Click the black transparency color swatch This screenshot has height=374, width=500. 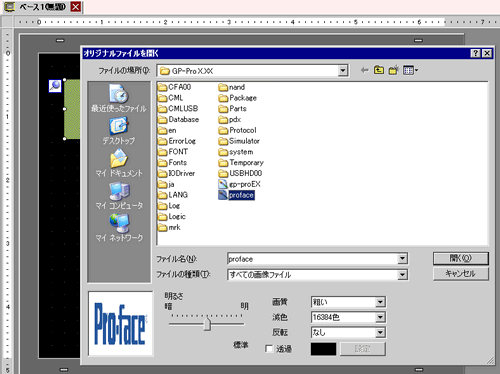click(x=323, y=349)
